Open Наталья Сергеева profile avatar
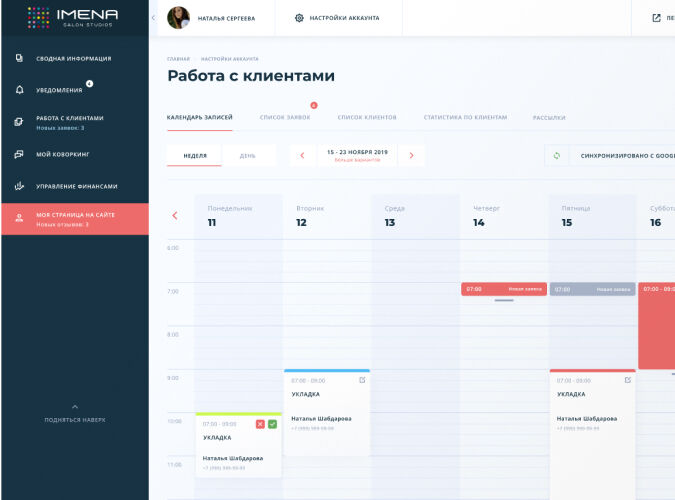The height and width of the screenshot is (500, 675). pyautogui.click(x=178, y=18)
